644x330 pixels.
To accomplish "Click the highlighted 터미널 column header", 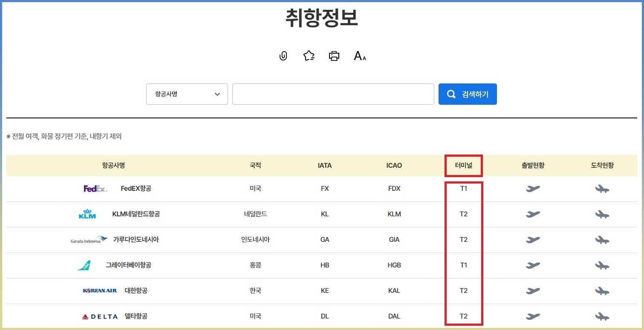I will (x=463, y=166).
